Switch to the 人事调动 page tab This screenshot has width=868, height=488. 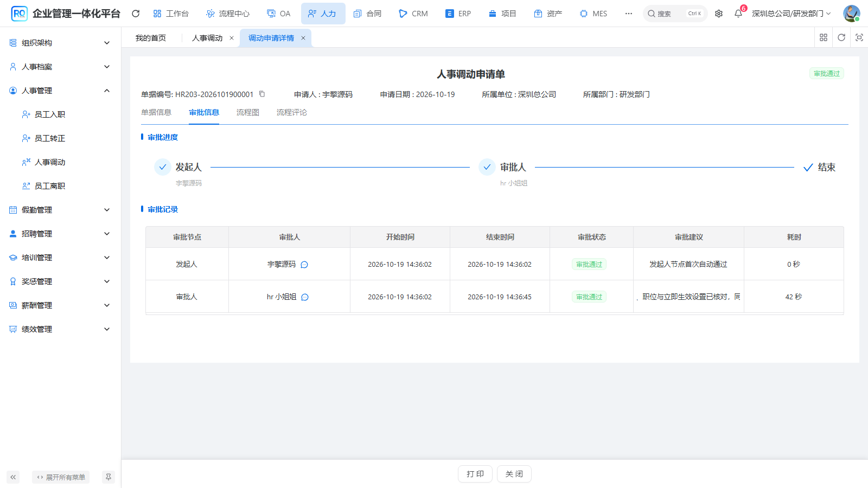pos(207,38)
